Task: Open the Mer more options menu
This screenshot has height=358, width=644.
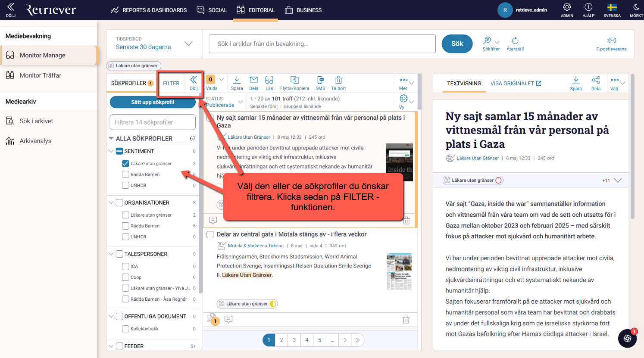Action: click(x=406, y=83)
